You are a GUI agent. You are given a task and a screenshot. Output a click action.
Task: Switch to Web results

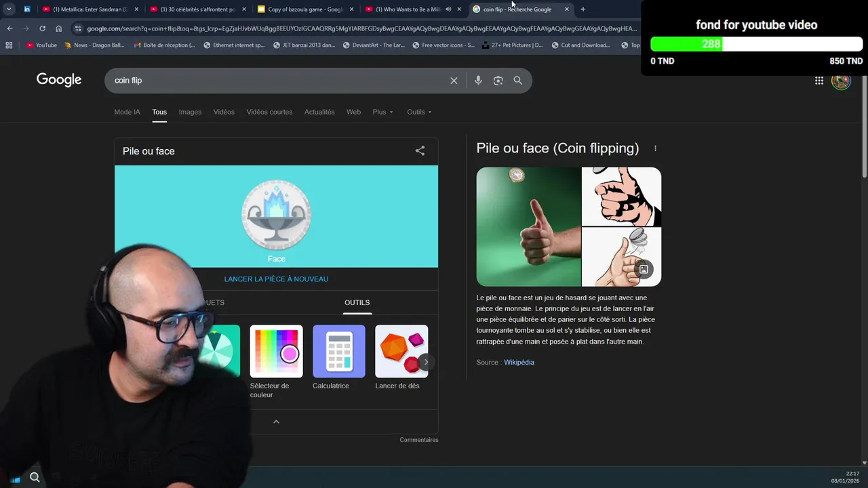coord(353,112)
